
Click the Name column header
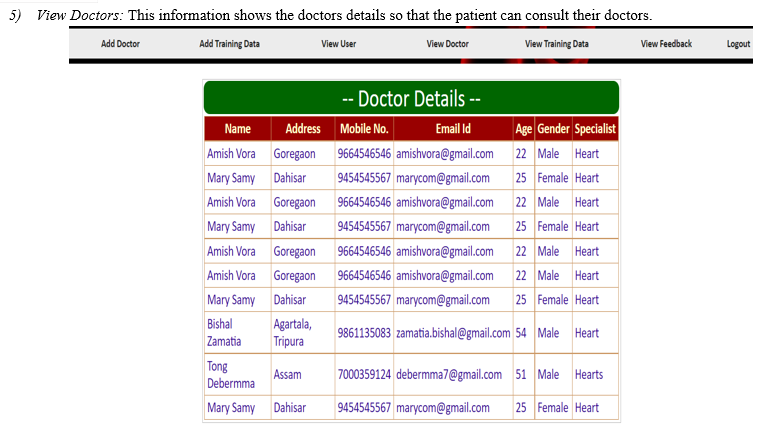pyautogui.click(x=238, y=129)
